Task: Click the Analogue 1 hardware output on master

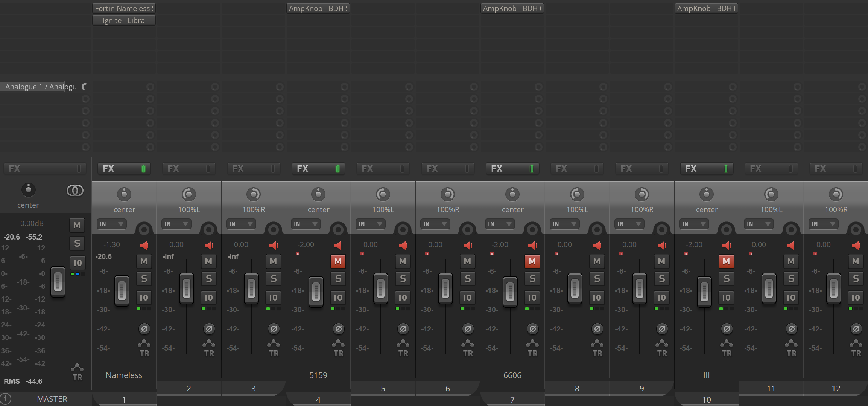Action: tap(41, 87)
